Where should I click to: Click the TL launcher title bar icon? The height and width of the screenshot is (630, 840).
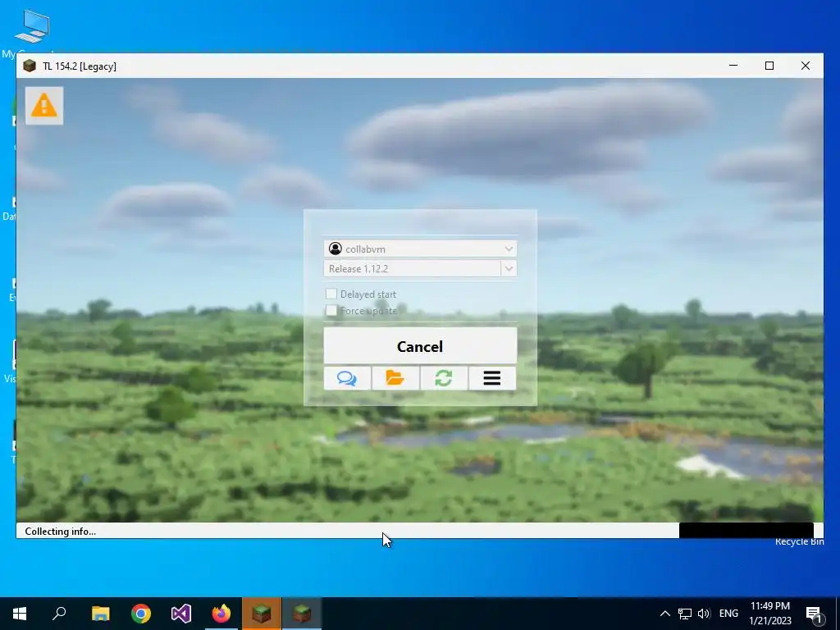(30, 66)
